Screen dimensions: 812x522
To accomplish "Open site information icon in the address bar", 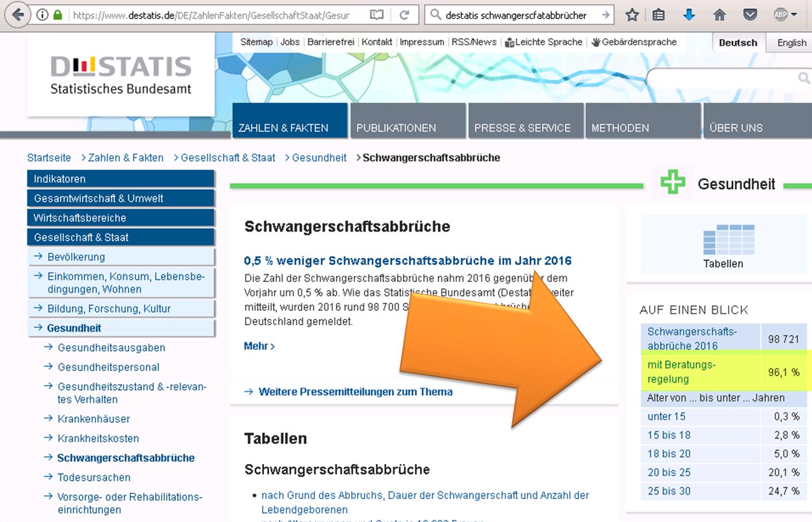I will [43, 15].
